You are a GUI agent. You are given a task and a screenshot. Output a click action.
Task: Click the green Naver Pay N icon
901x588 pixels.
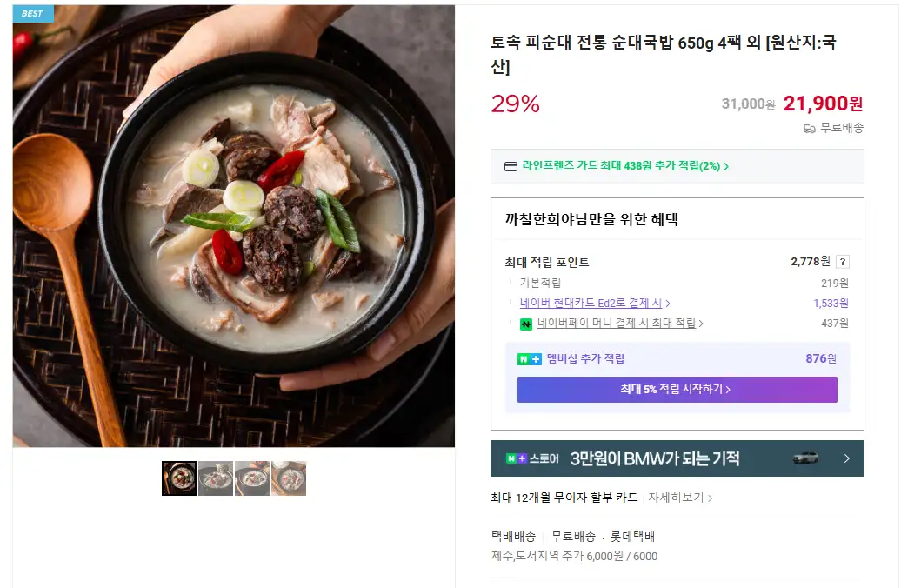pyautogui.click(x=526, y=324)
